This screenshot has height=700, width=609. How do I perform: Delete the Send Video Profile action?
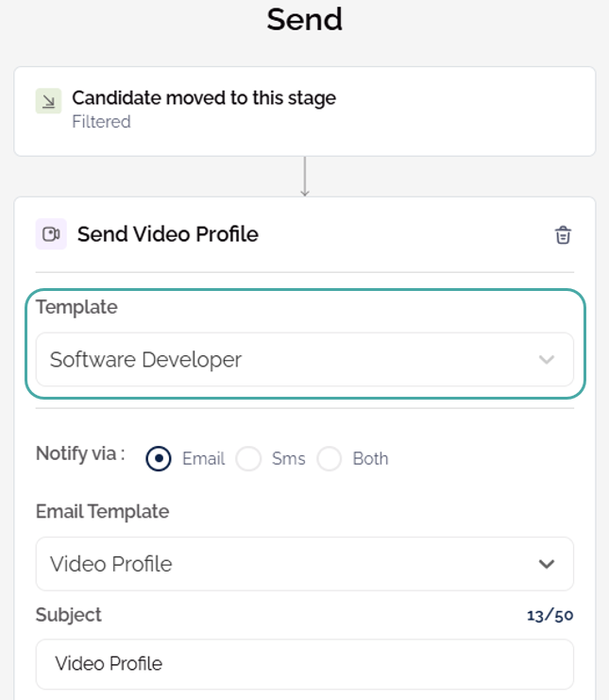click(563, 235)
